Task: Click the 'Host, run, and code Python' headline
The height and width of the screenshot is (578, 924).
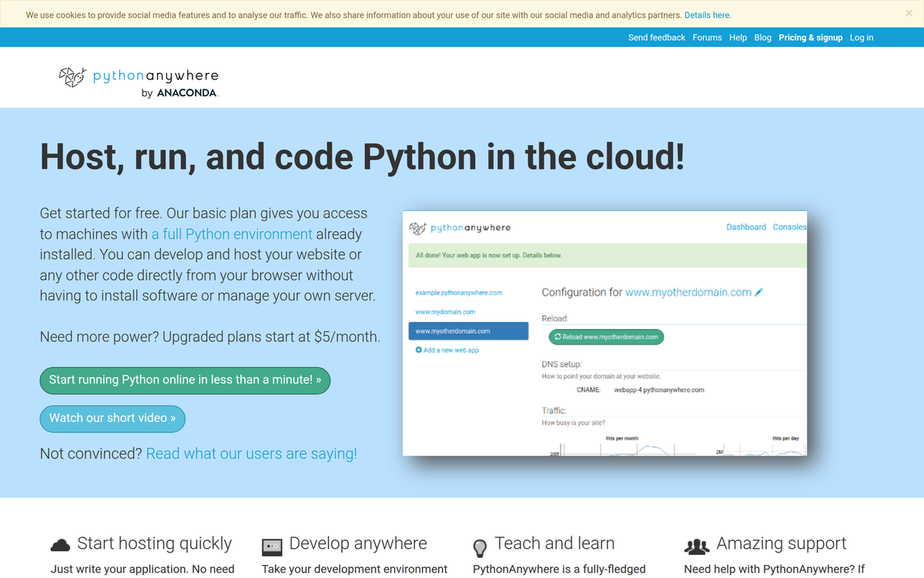Action: click(x=362, y=157)
